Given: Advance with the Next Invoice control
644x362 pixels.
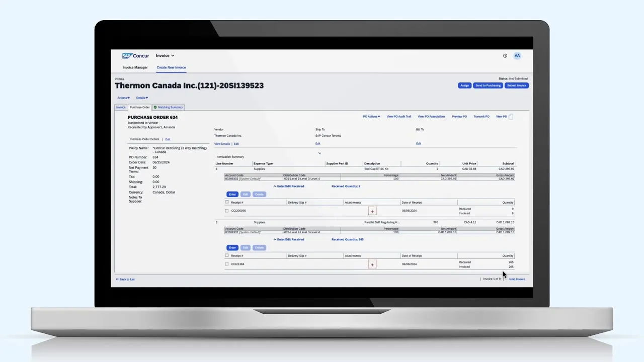Looking at the screenshot, I should [517, 279].
